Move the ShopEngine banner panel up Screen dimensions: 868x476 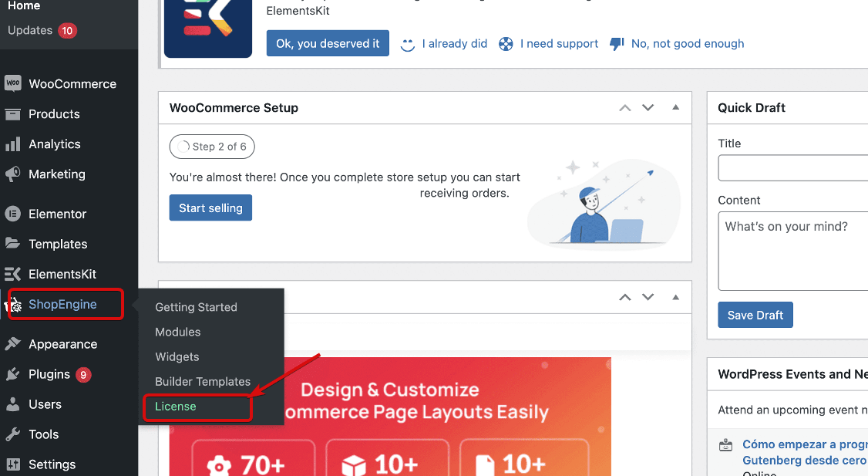click(x=625, y=298)
